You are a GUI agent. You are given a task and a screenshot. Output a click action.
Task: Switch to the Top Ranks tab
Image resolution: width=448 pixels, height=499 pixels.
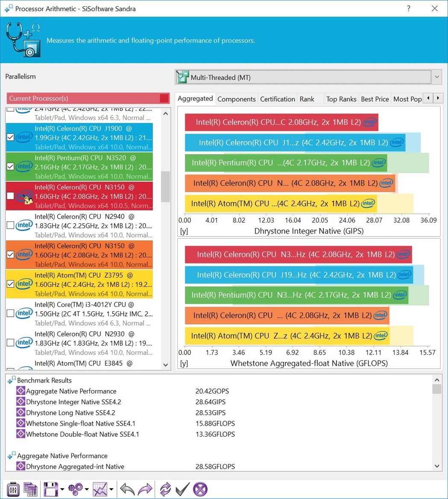tap(341, 99)
